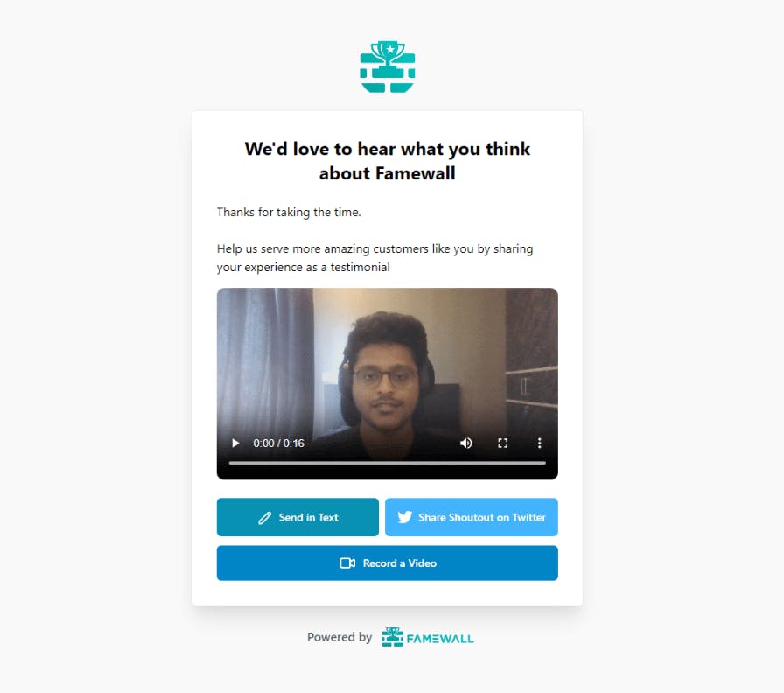Choose Share Shoutout on Twitter
Image resolution: width=784 pixels, height=693 pixels.
tap(472, 517)
